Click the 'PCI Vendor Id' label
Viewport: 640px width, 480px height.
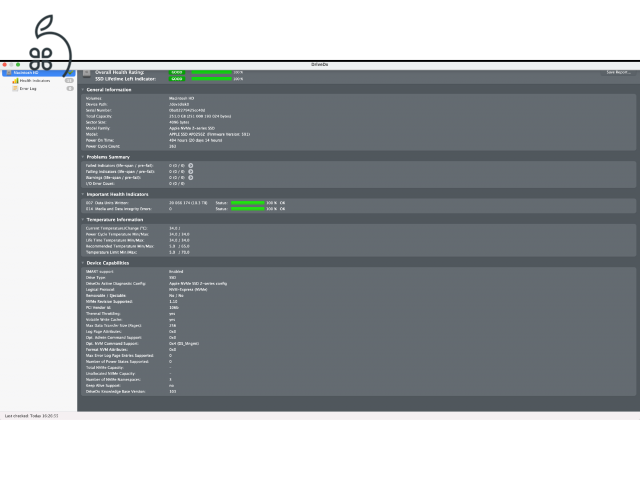click(x=98, y=307)
